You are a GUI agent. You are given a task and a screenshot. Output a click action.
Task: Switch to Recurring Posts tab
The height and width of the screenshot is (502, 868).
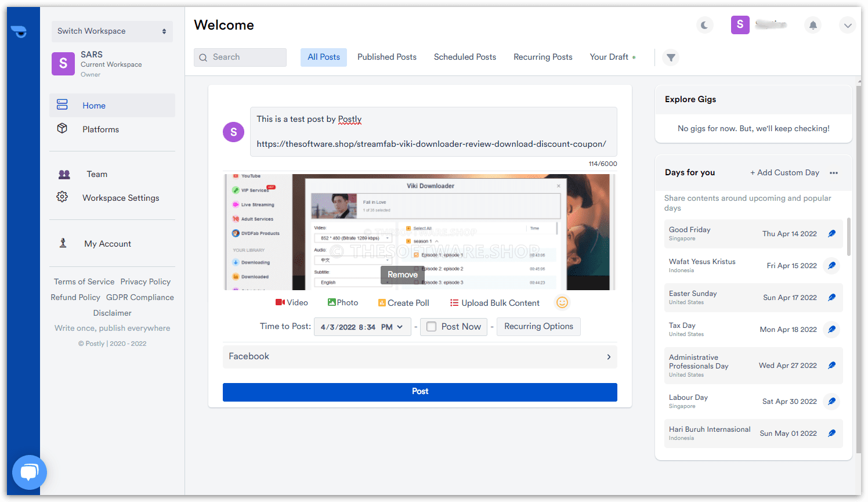point(543,57)
